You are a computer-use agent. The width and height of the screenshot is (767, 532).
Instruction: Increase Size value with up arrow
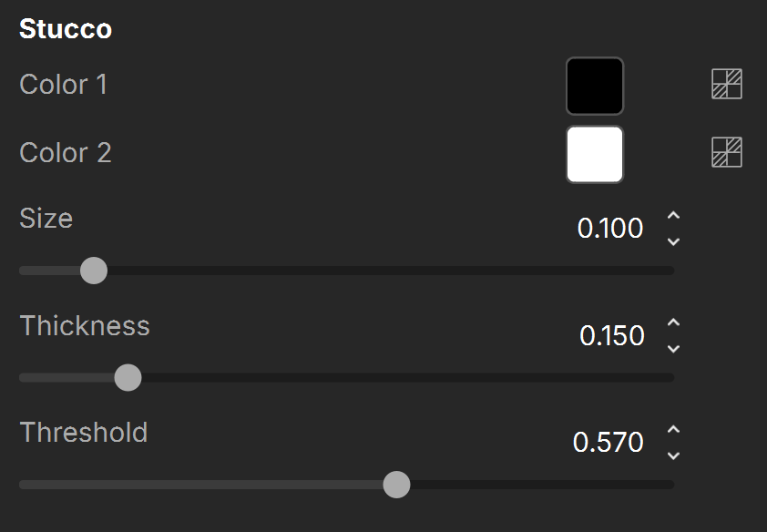click(x=673, y=215)
